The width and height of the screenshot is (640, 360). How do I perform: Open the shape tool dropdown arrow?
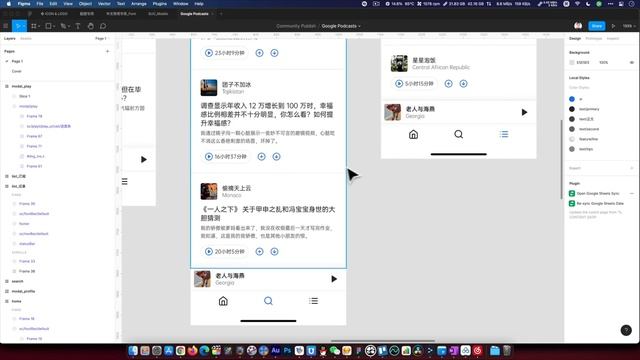pyautogui.click(x=53, y=26)
